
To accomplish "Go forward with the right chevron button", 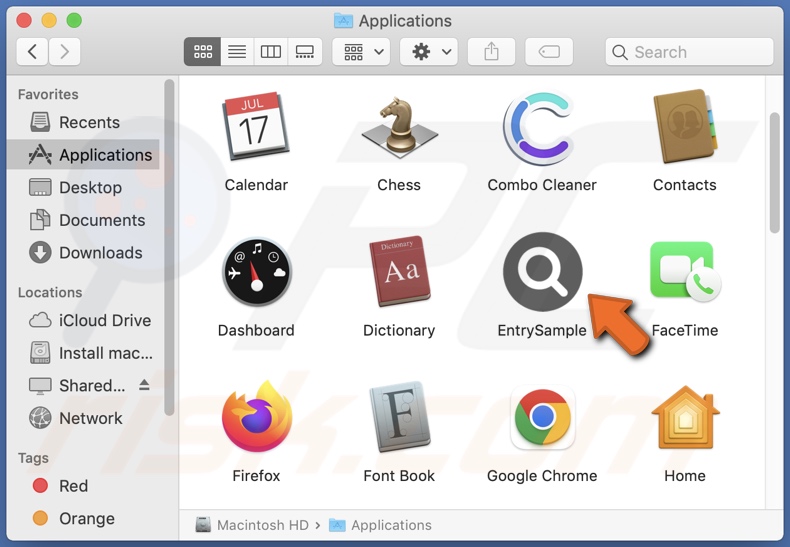I will click(64, 51).
